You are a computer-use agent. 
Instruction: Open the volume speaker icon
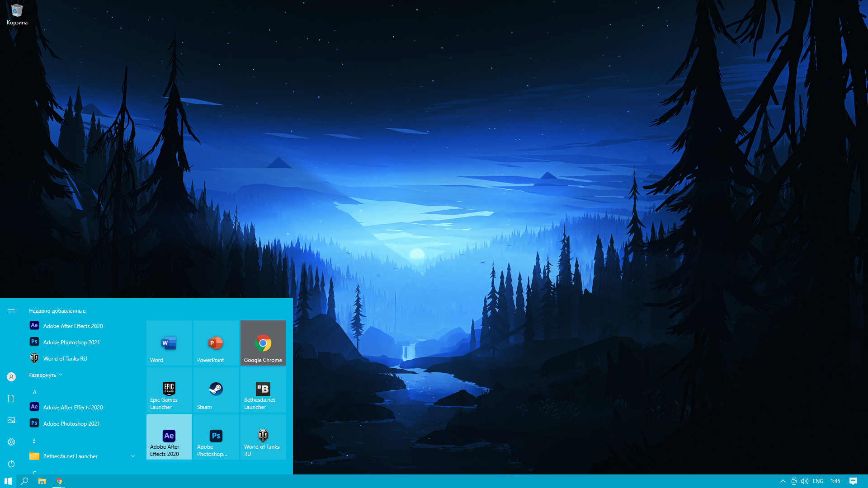pos(805,481)
